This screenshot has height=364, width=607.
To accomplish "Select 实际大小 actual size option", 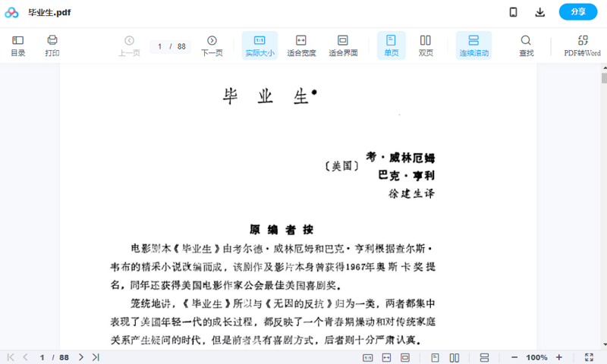I will coord(259,45).
